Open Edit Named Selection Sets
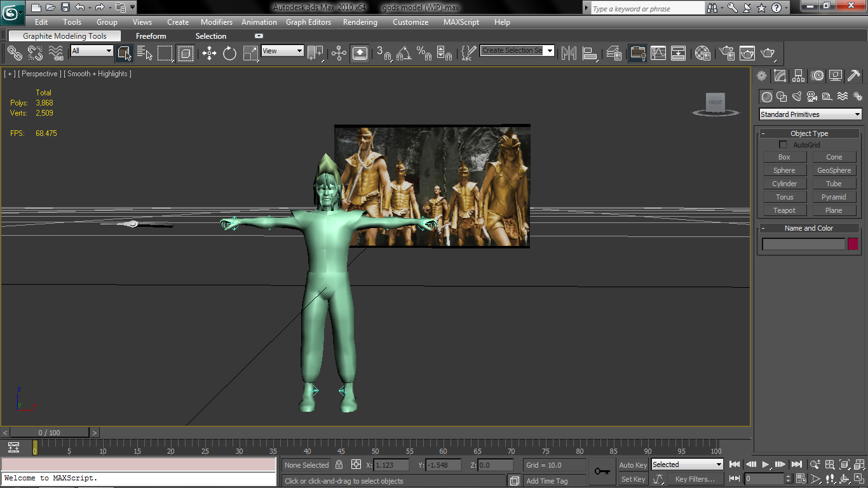 [x=468, y=53]
